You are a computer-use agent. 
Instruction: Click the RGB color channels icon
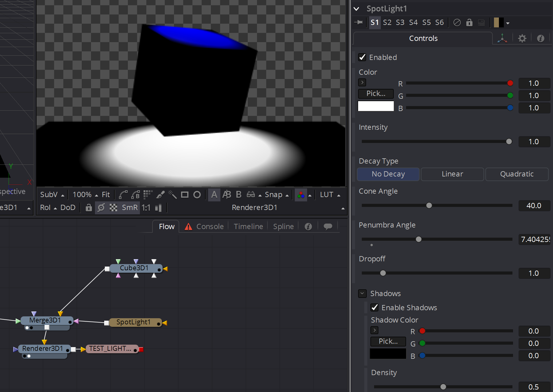pos(301,195)
